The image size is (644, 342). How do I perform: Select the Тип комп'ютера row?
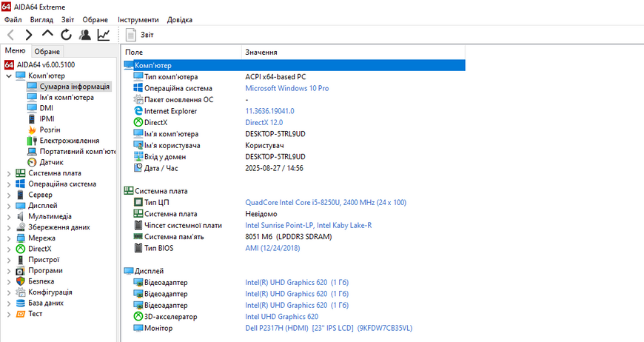click(x=294, y=77)
